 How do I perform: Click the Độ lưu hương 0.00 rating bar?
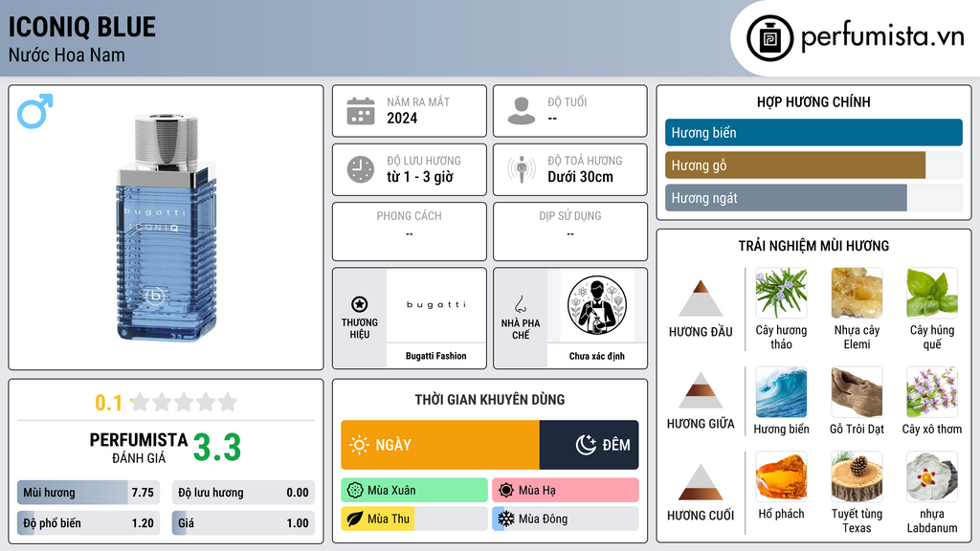click(243, 493)
